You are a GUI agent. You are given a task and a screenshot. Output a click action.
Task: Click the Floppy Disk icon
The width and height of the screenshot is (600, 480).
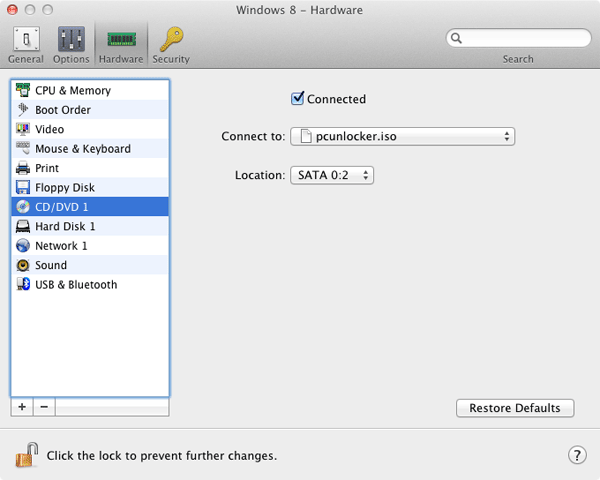click(x=23, y=188)
